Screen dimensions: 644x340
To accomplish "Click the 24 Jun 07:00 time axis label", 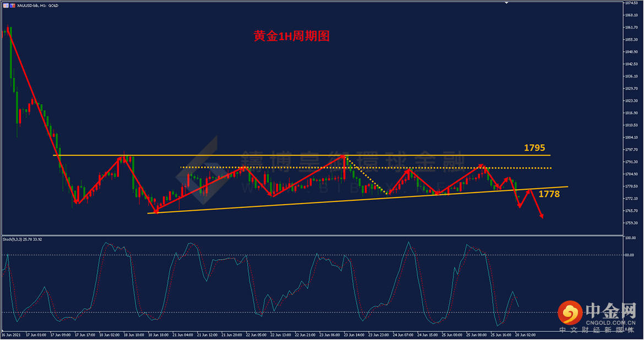I will (403, 336).
